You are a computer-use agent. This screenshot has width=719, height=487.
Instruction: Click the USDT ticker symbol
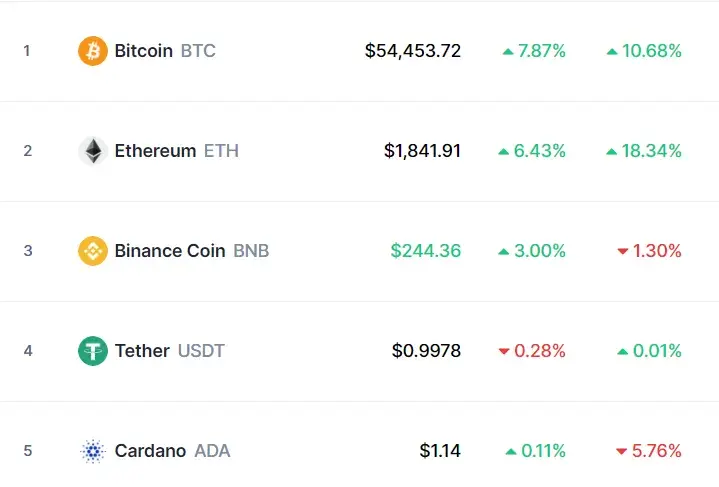pyautogui.click(x=201, y=351)
